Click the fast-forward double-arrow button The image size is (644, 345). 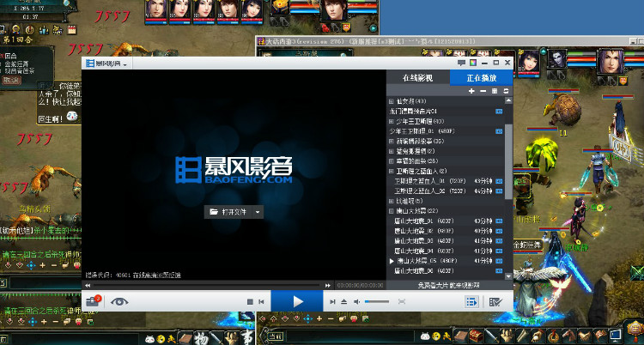pos(328,285)
